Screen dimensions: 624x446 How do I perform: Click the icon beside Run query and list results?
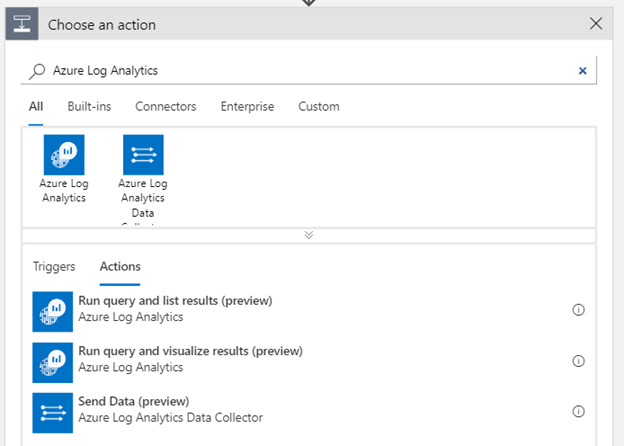(x=52, y=310)
